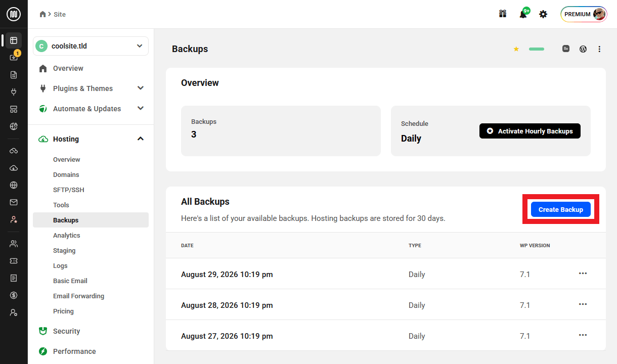Open the WordPress admin logo icon

click(x=583, y=49)
